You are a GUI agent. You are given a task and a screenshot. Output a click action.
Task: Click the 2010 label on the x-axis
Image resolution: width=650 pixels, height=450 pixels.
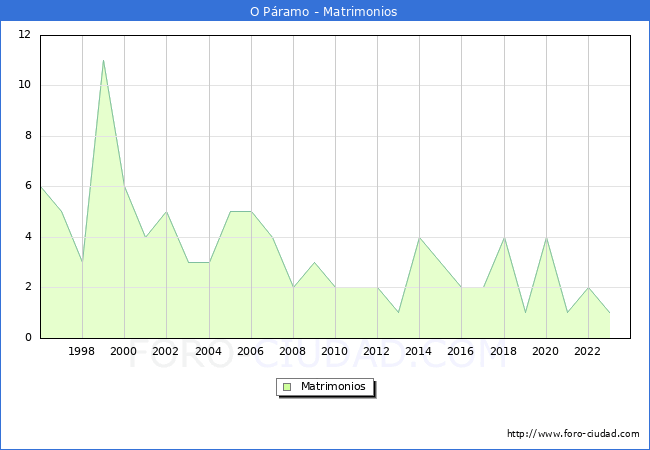pos(334,351)
